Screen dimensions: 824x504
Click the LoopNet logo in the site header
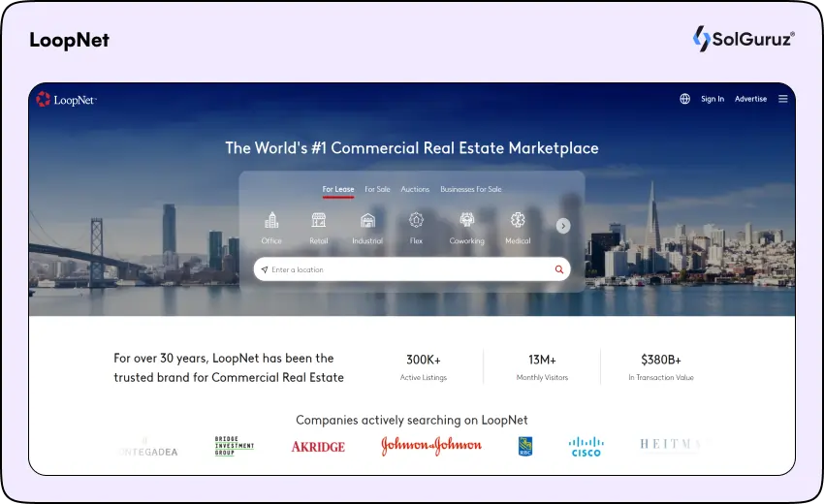(x=66, y=99)
